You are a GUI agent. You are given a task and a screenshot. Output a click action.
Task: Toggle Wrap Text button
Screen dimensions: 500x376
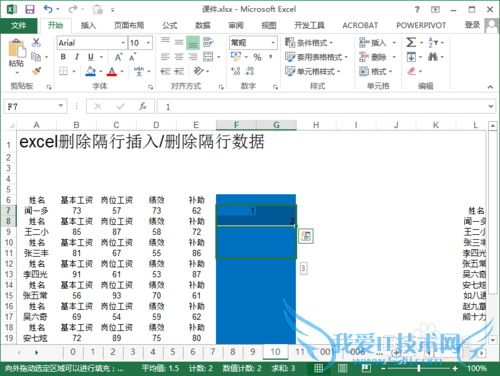208,42
